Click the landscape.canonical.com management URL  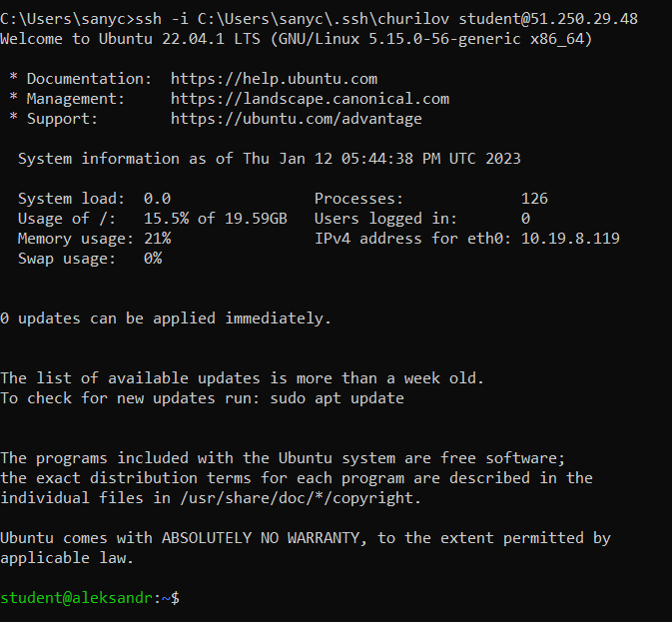coord(310,99)
